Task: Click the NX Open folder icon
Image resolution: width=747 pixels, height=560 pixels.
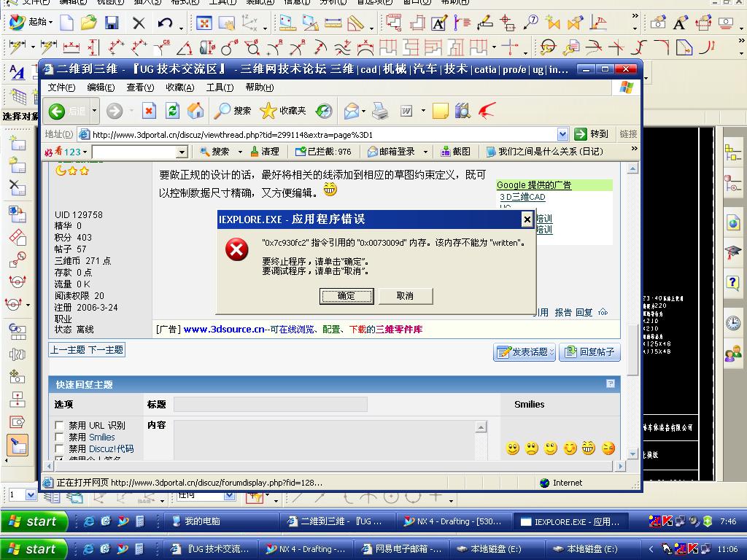Action: coord(88,23)
